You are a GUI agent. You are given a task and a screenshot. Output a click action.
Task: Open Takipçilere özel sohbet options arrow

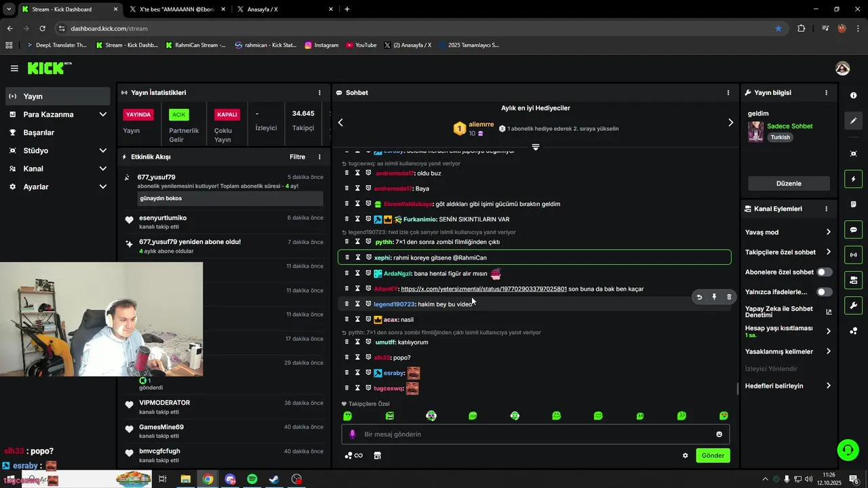coord(828,252)
